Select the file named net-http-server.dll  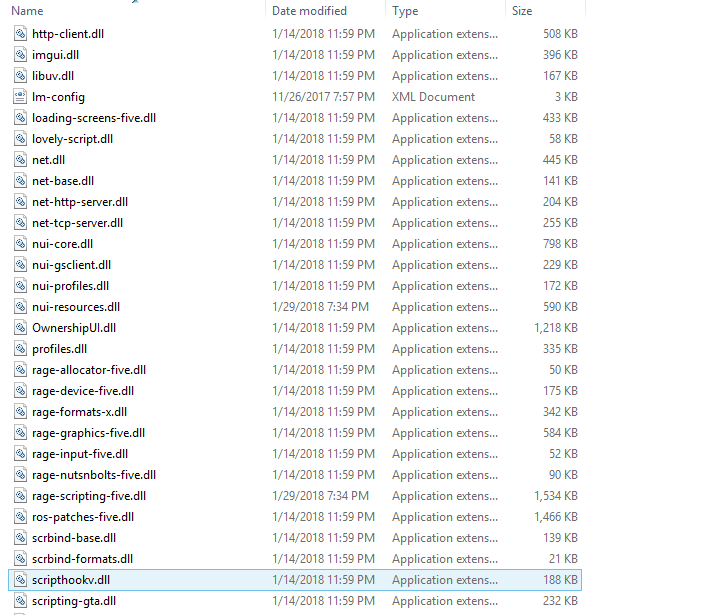pos(80,202)
